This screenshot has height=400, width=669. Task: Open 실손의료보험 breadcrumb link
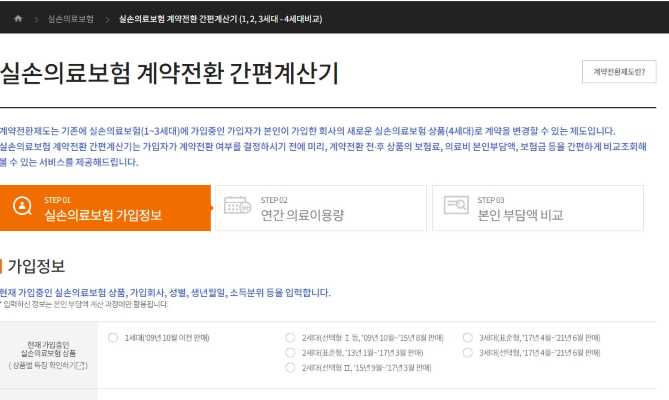[71, 19]
